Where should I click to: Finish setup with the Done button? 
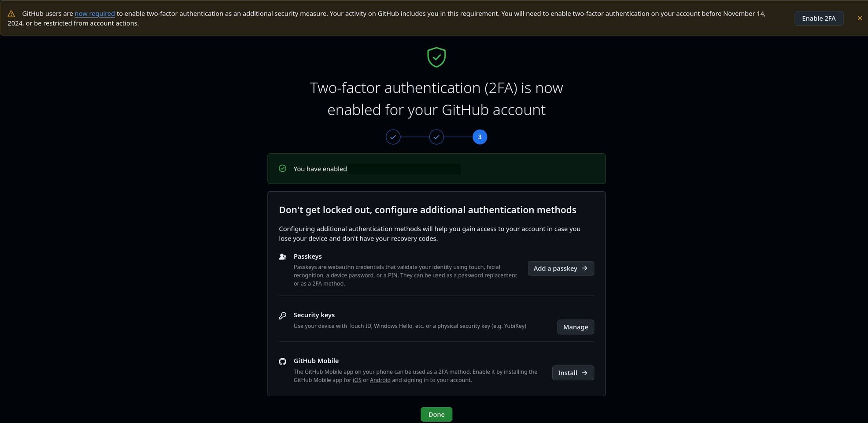coord(436,414)
